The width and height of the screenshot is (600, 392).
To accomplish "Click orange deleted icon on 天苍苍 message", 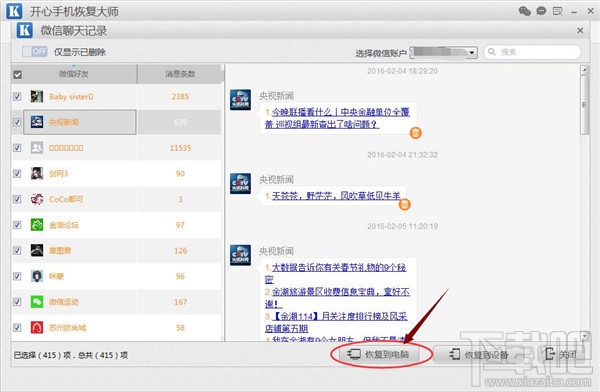I will 404,204.
